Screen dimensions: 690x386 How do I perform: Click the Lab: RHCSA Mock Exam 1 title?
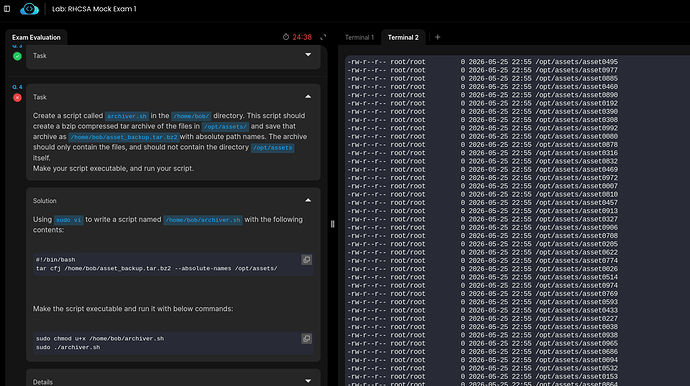pos(94,9)
